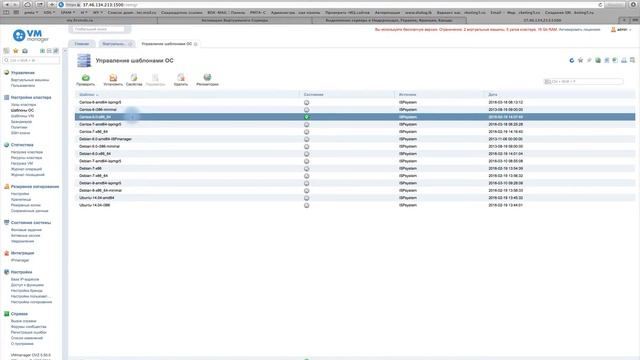Click the status icon of Centos-6-amd64-ispmgr5 row
640x360 pixels.
[307, 102]
